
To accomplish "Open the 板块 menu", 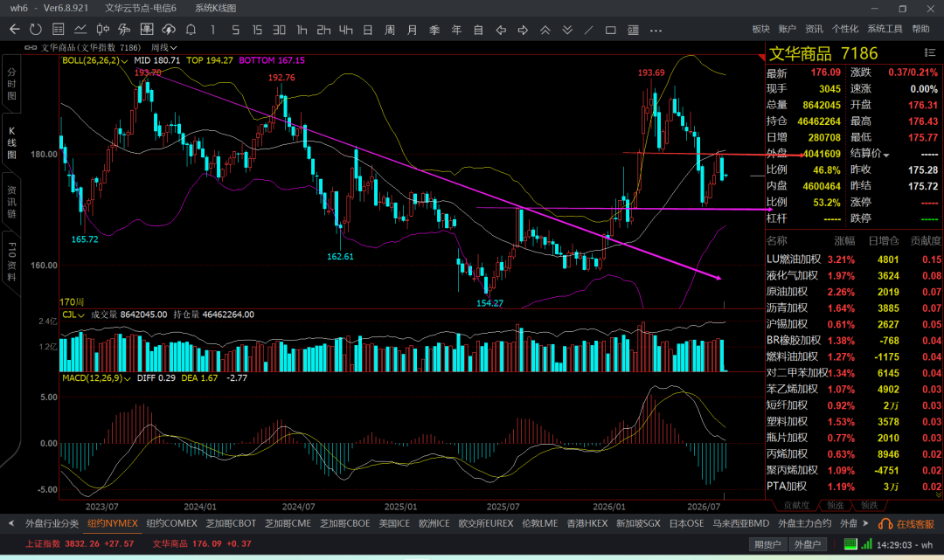I will pyautogui.click(x=761, y=29).
